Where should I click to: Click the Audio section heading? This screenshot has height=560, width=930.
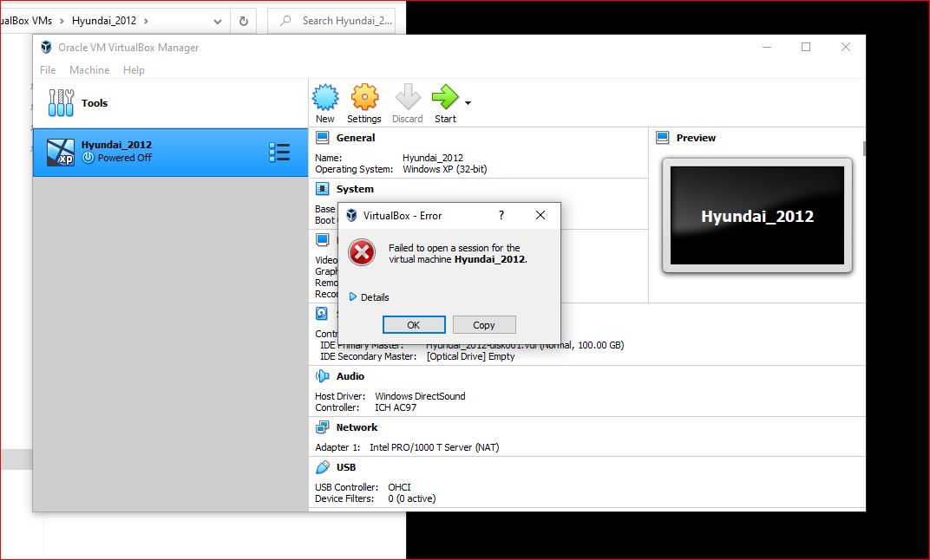pos(350,376)
